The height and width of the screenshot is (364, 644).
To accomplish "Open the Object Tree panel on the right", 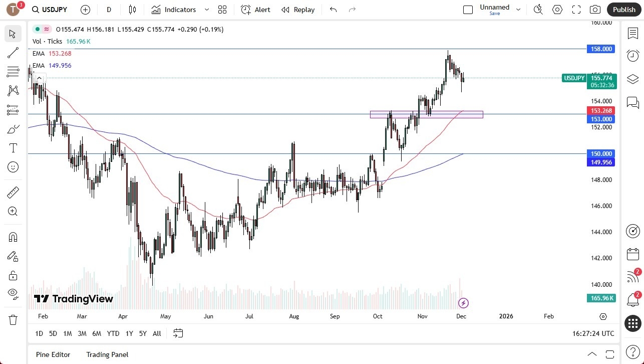I will coord(632,79).
